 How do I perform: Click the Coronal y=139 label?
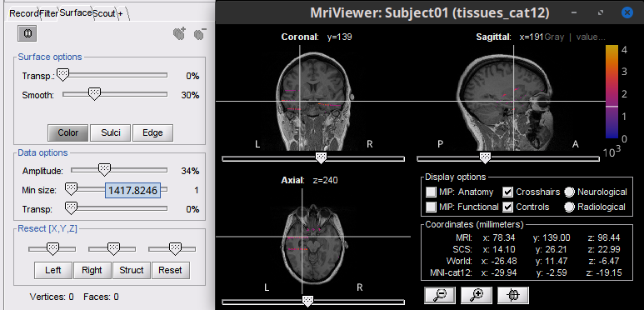[317, 37]
